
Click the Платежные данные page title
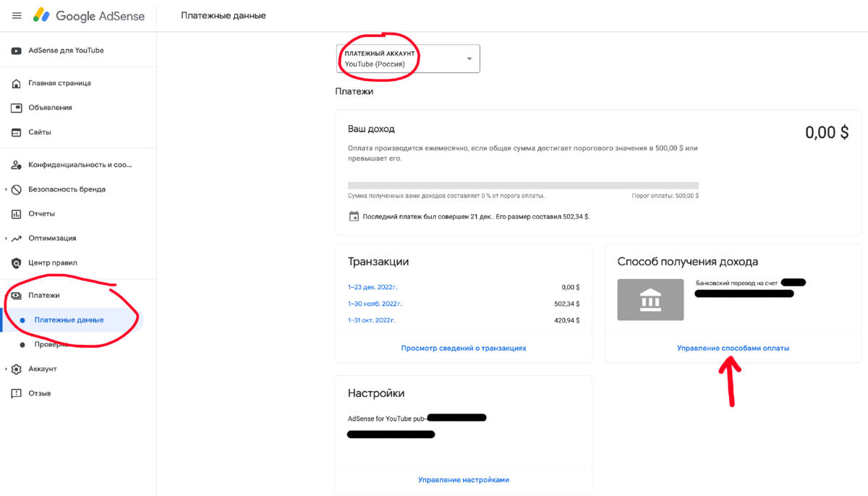pyautogui.click(x=224, y=16)
